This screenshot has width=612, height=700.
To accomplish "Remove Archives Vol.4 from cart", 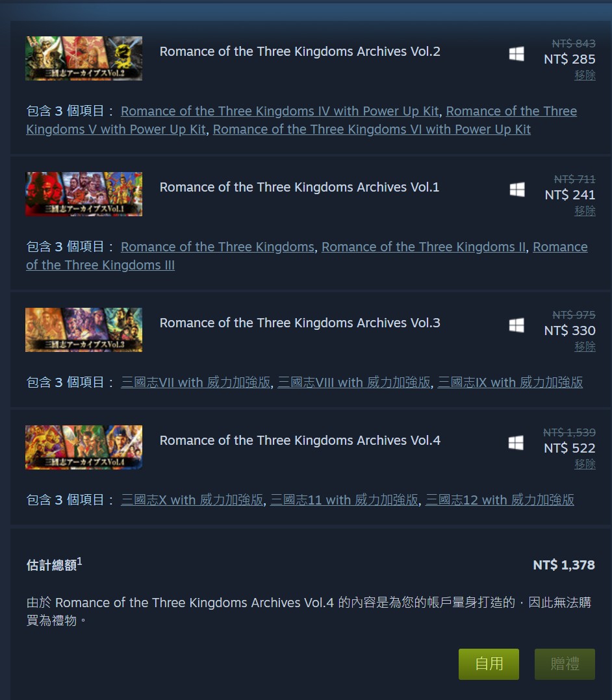I will click(x=585, y=464).
